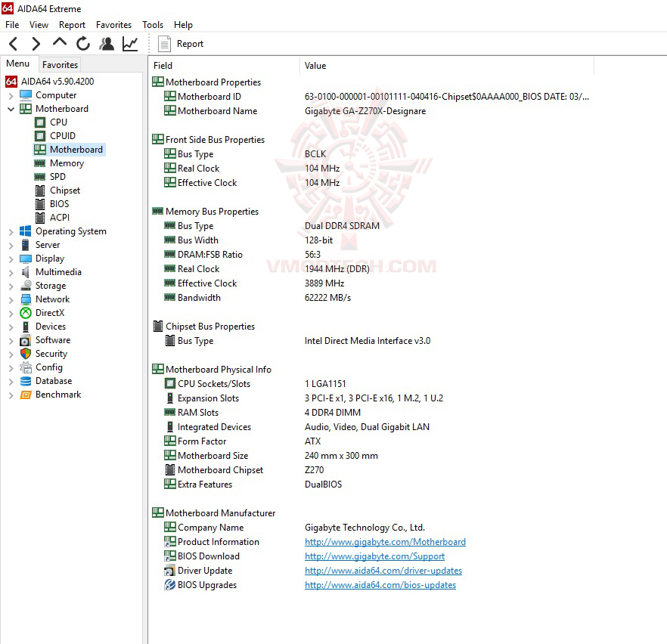Switch to the Menu tab
Screen dimensions: 667x644
(x=18, y=63)
